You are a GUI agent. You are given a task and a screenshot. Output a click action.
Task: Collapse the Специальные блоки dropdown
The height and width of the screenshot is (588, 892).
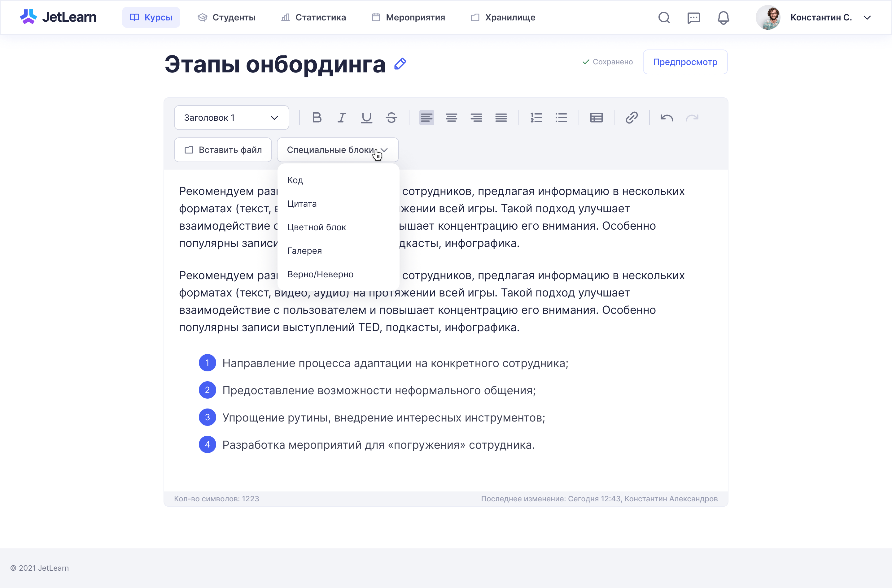tap(337, 150)
